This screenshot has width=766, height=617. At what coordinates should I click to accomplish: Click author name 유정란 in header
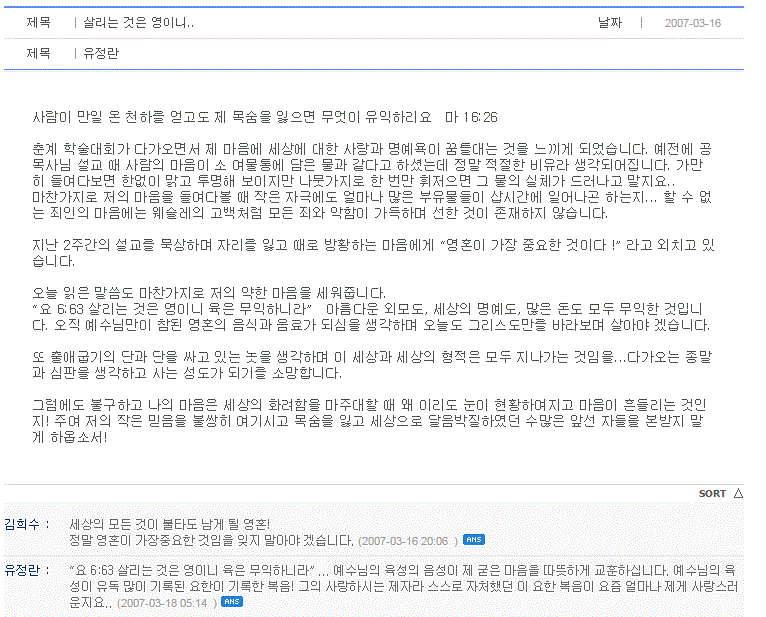pyautogui.click(x=102, y=53)
